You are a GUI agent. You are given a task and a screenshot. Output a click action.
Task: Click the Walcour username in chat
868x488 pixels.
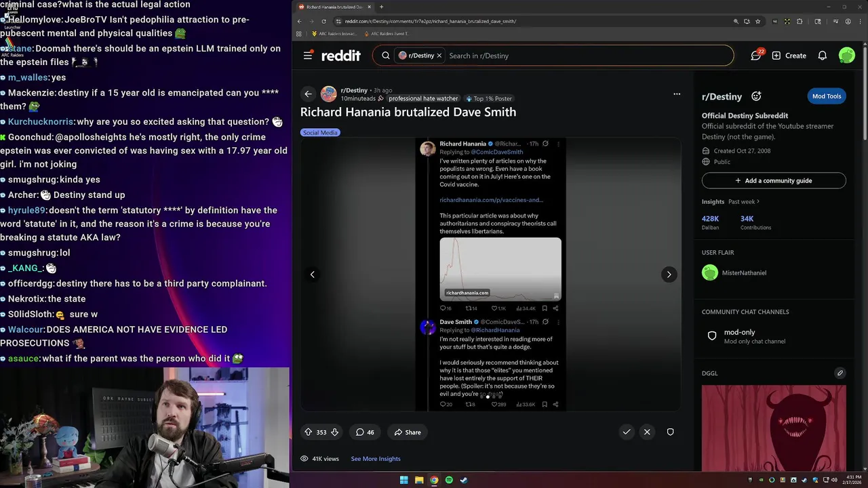pyautogui.click(x=26, y=329)
